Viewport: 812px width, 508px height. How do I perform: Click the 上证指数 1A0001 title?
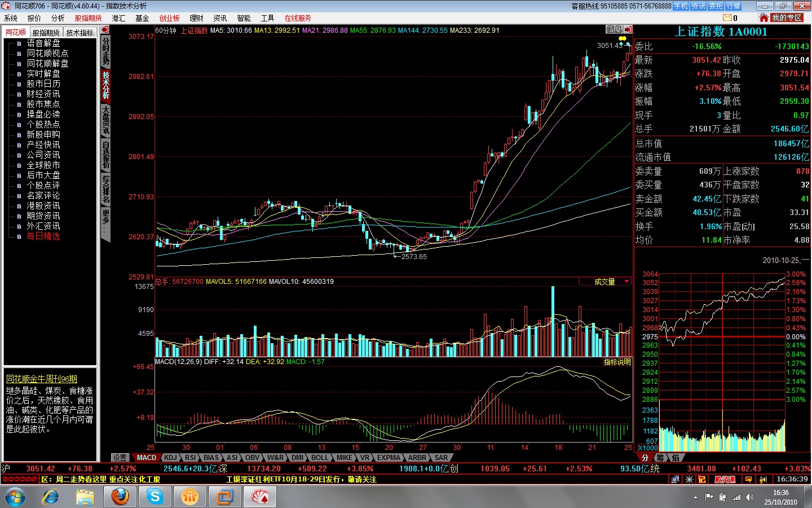pos(721,32)
